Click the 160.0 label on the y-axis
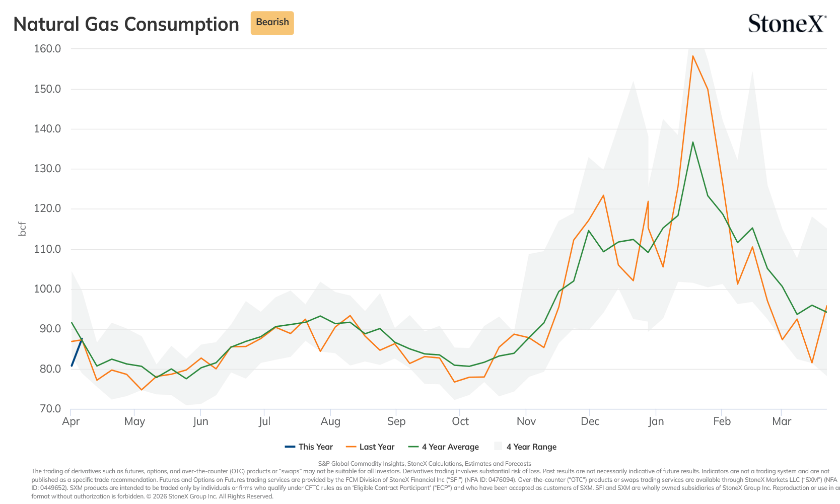This screenshot has height=504, width=840. [47, 49]
